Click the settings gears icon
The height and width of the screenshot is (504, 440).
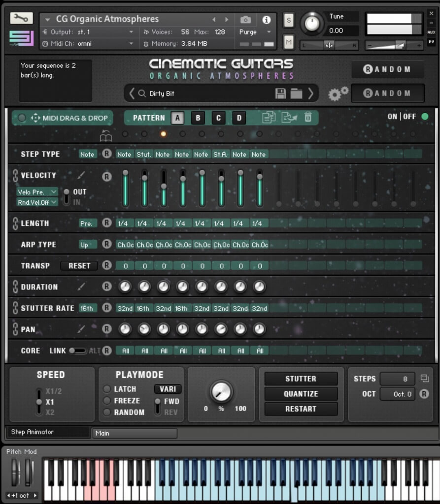(x=338, y=94)
